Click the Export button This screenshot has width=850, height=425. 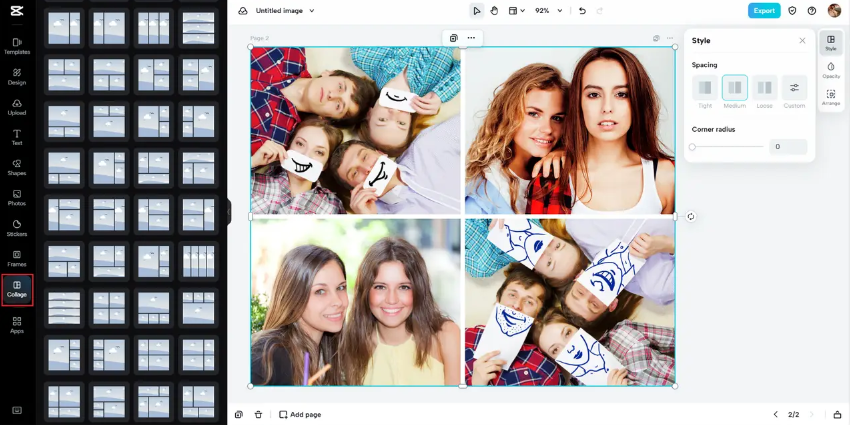click(764, 11)
